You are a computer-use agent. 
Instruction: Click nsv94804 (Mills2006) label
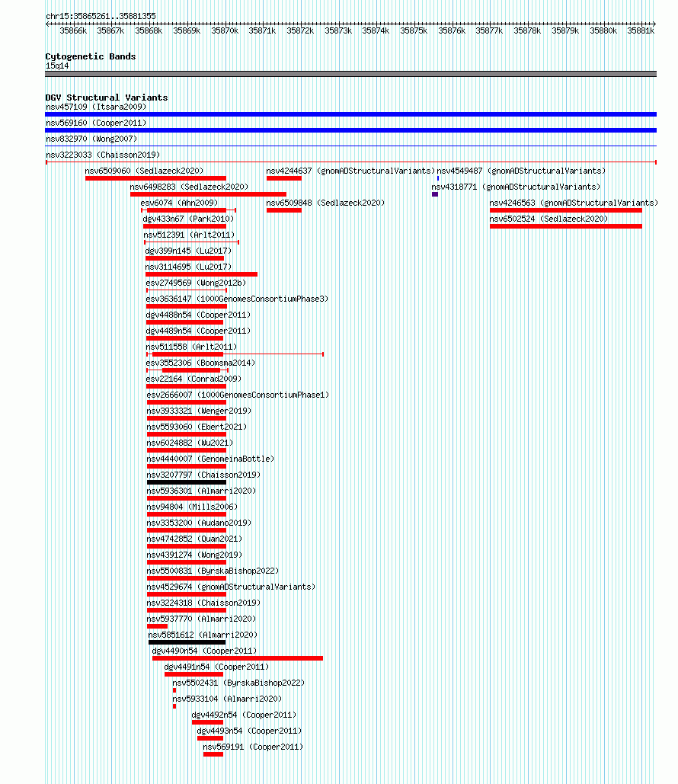click(192, 507)
